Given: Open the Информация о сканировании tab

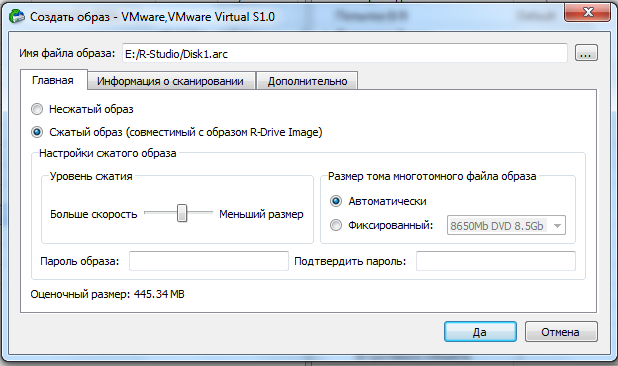Looking at the screenshot, I should pos(170,81).
